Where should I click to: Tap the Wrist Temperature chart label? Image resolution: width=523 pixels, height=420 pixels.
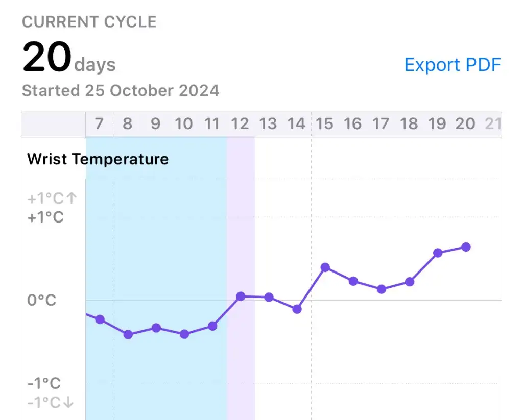click(98, 159)
